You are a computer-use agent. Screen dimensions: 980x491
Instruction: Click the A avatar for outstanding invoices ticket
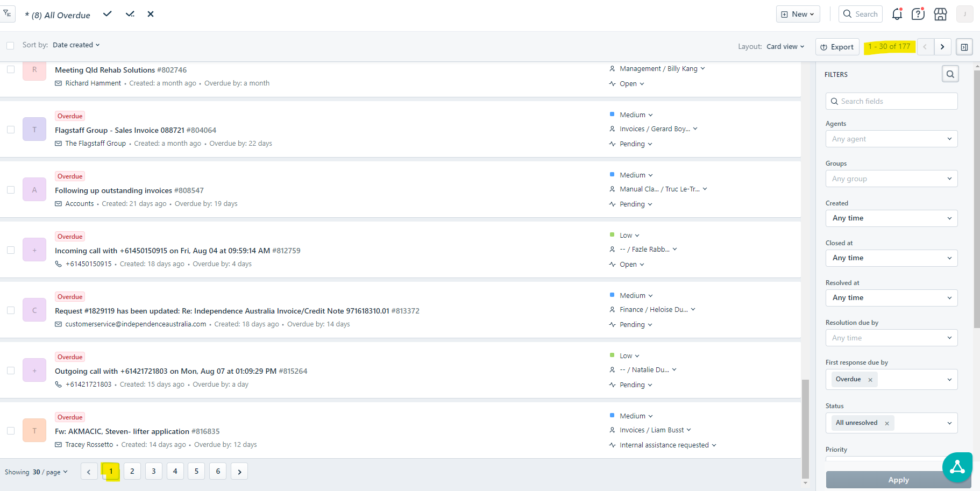[x=34, y=190]
